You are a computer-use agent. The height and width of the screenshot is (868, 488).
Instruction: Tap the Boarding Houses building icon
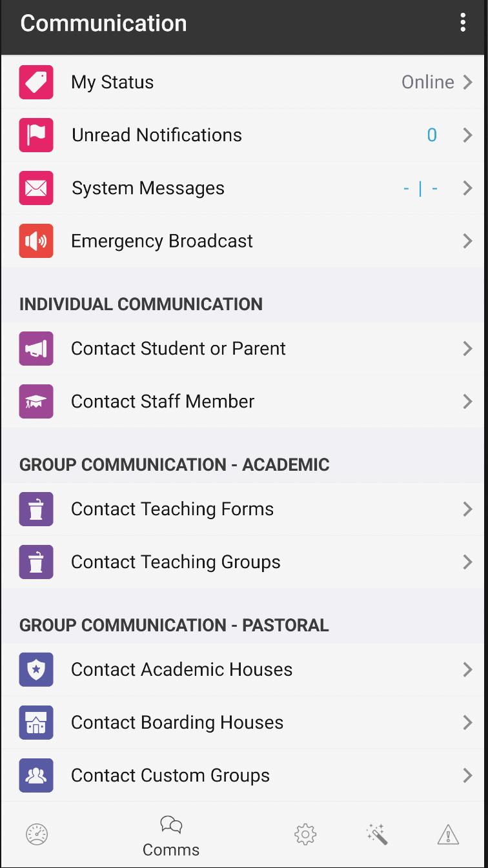click(36, 722)
